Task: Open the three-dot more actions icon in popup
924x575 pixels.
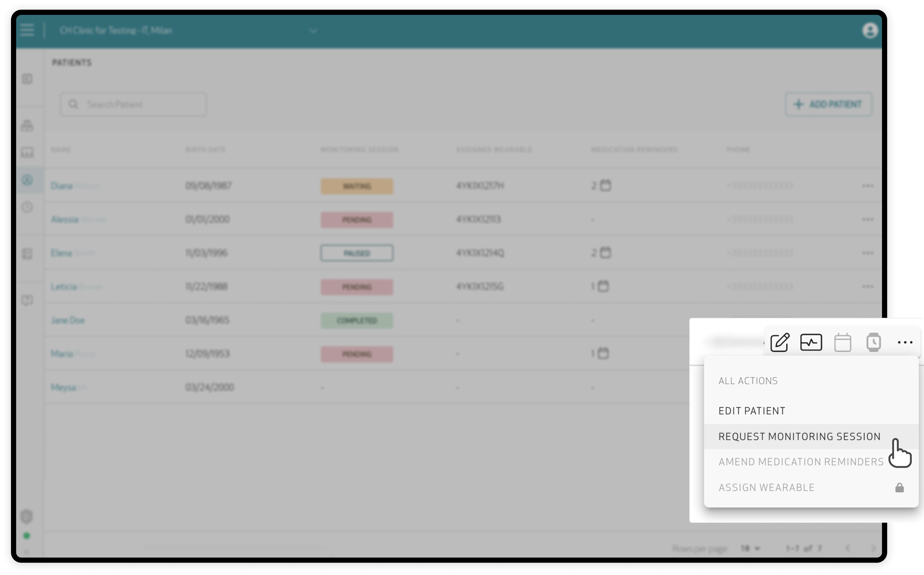Action: 905,342
